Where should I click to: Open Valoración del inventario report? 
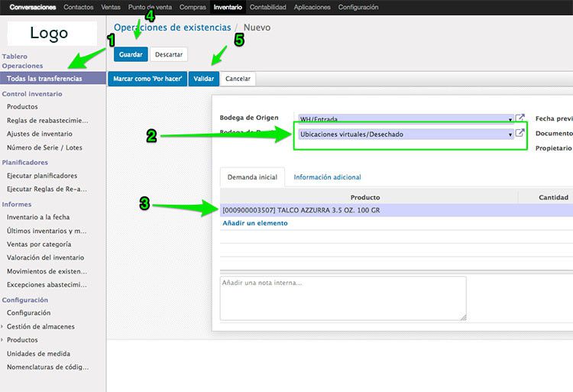click(45, 258)
